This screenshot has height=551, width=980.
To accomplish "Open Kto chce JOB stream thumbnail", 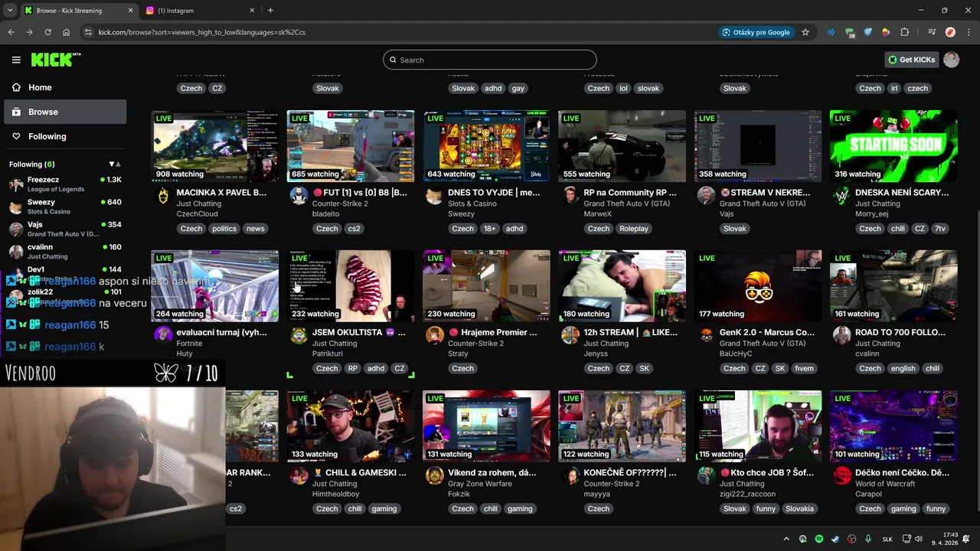I will (x=758, y=426).
